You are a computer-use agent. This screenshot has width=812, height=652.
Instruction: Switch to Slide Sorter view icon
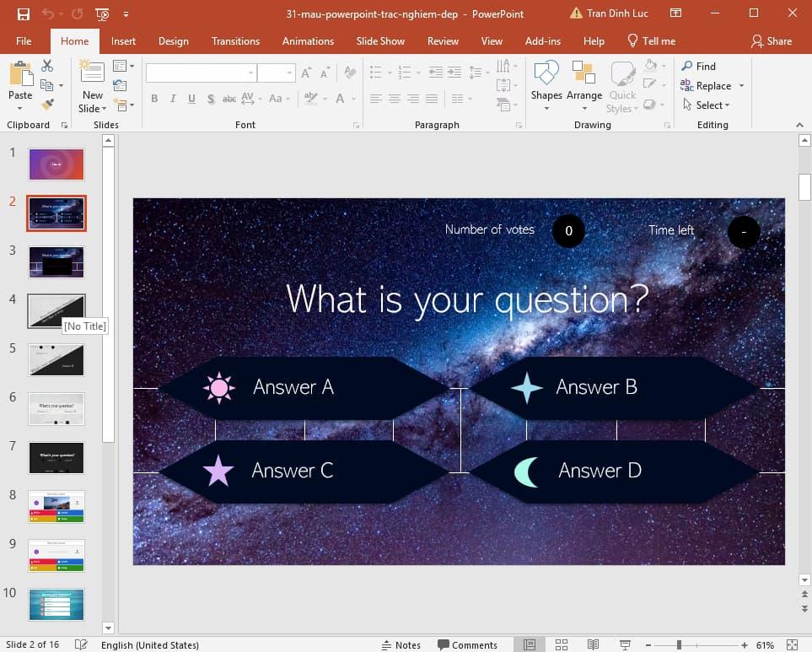point(562,645)
